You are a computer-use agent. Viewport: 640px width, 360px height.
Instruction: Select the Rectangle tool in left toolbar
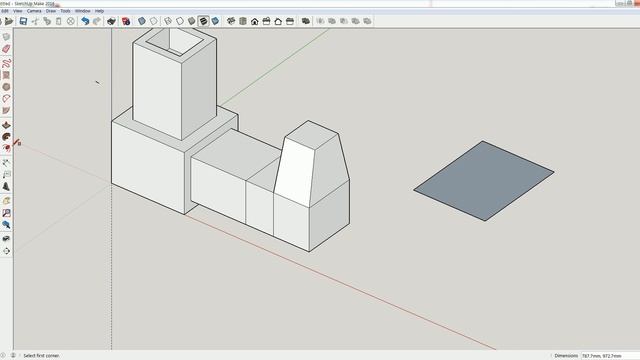coord(6,75)
